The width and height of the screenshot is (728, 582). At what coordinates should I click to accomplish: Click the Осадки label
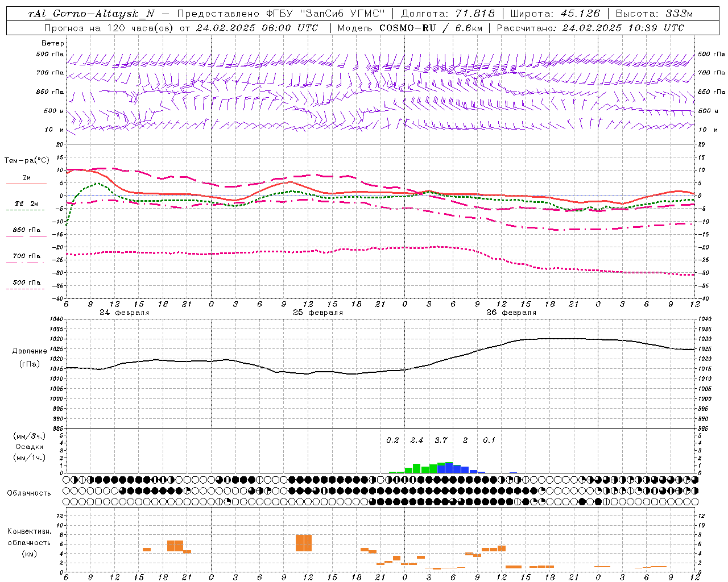click(30, 447)
